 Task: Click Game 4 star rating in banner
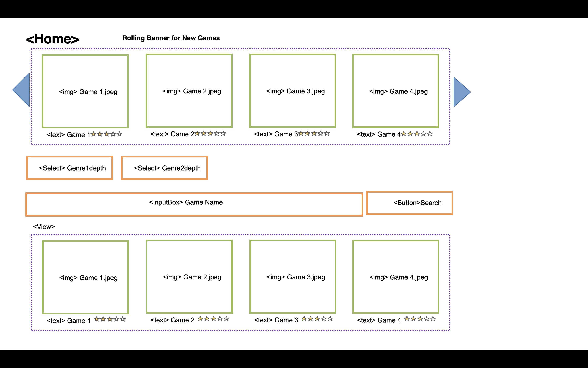pos(417,134)
